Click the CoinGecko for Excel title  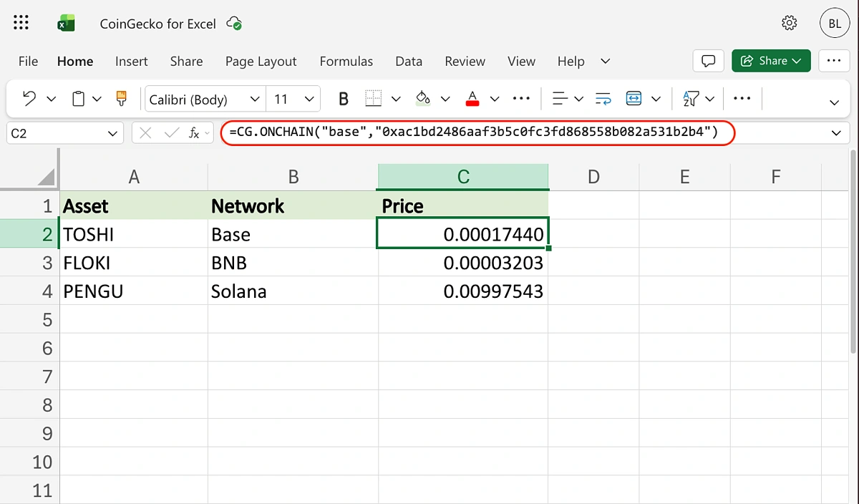click(x=157, y=24)
